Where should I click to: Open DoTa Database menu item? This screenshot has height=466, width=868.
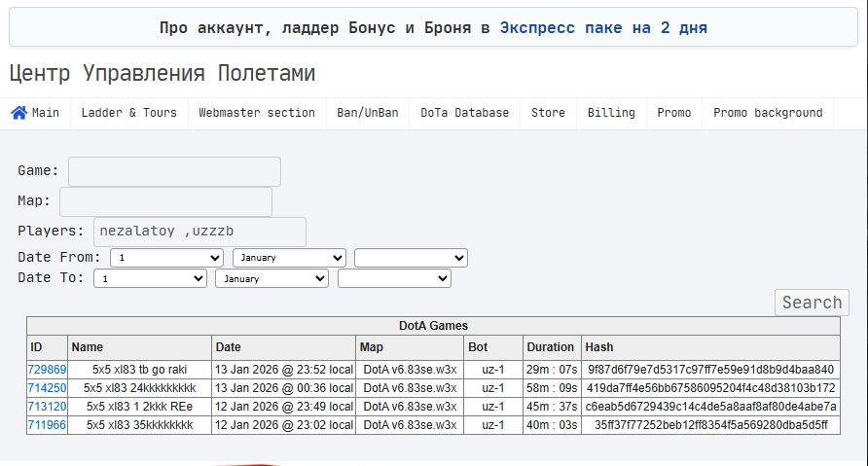tap(464, 113)
